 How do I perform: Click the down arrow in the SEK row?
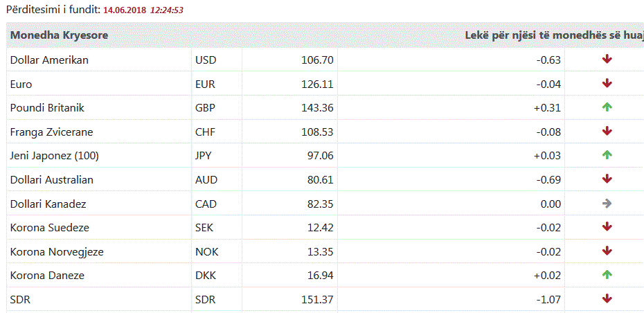(x=607, y=227)
